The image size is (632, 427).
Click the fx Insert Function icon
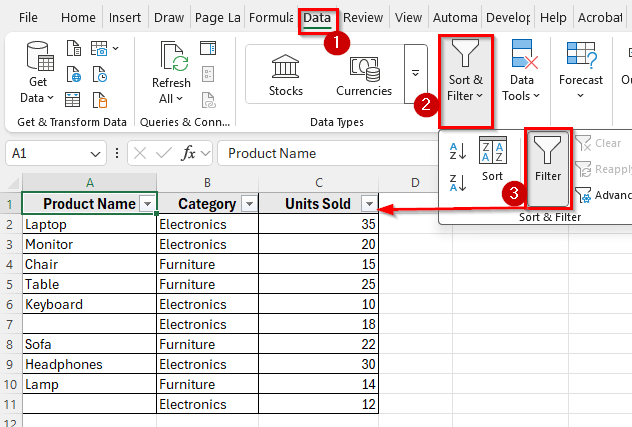(x=188, y=153)
